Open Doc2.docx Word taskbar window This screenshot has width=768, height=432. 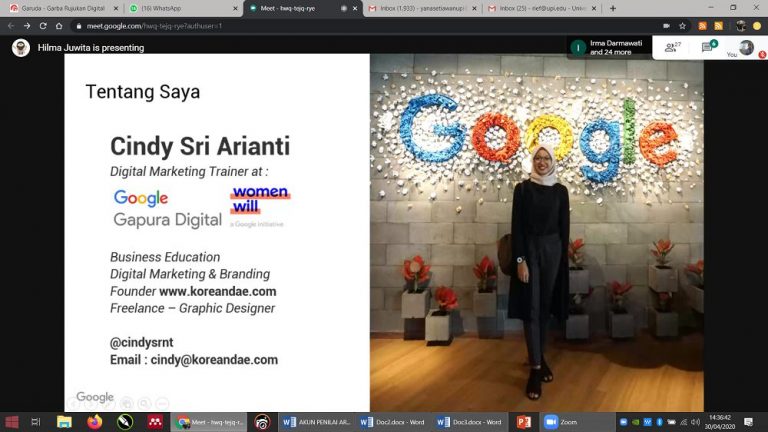tap(393, 422)
